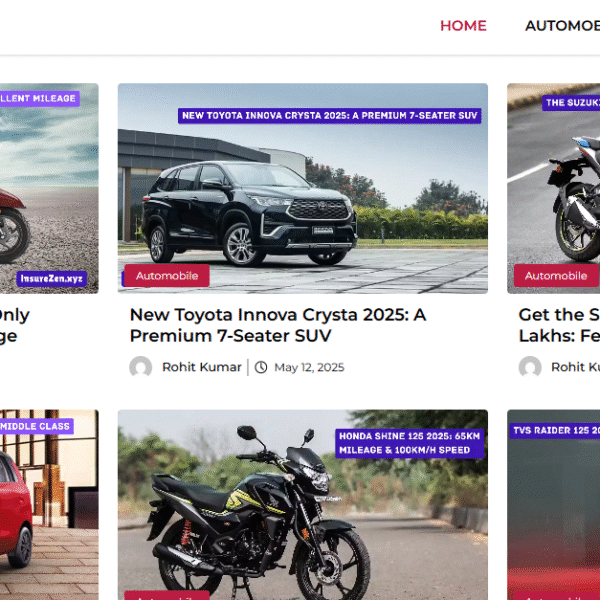Open partially visible headline ending 'Only'
Image resolution: width=600 pixels, height=600 pixels.
[x=15, y=325]
